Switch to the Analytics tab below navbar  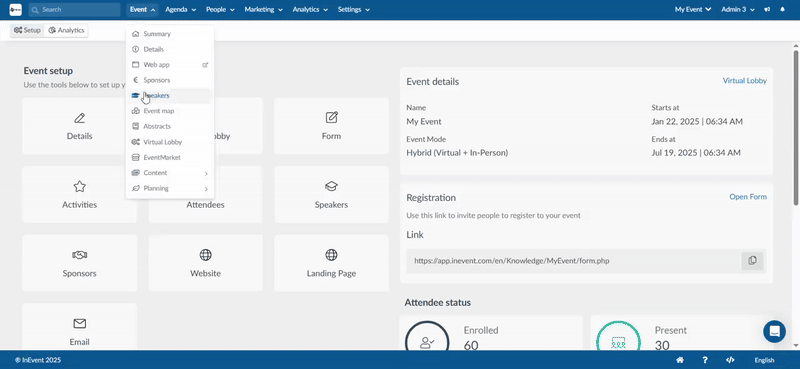[x=66, y=31]
